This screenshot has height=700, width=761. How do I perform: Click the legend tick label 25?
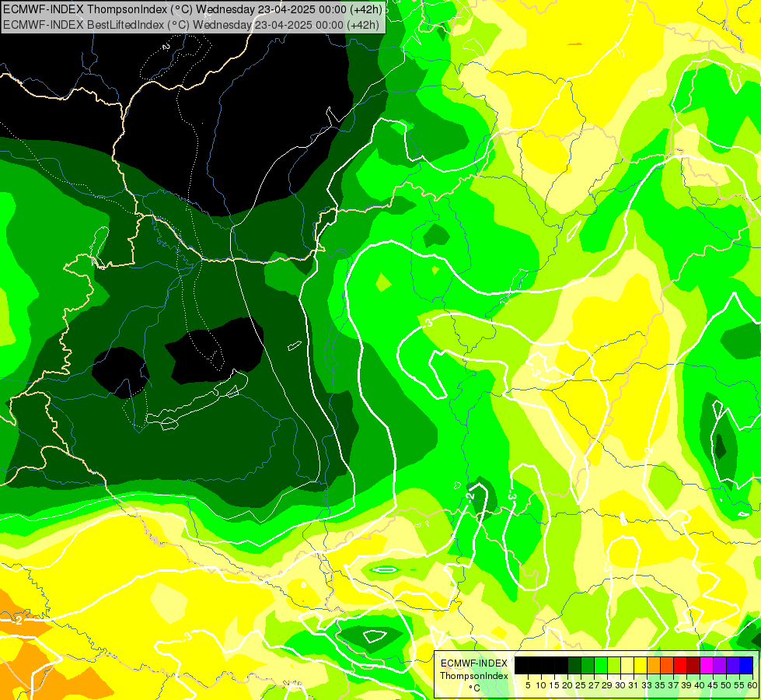coord(581,685)
